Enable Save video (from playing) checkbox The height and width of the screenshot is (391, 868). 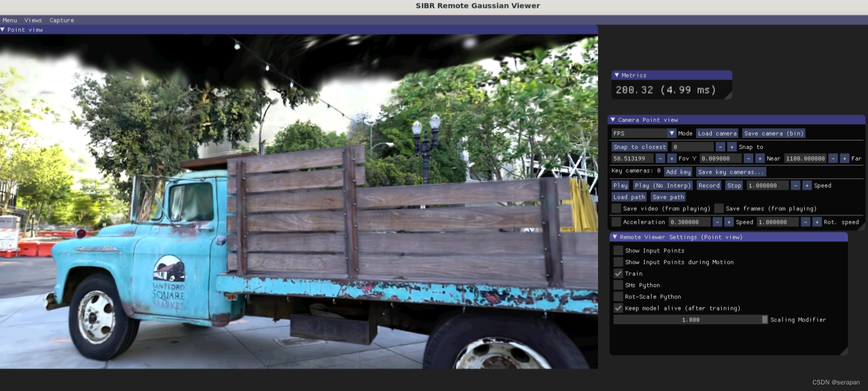click(616, 209)
